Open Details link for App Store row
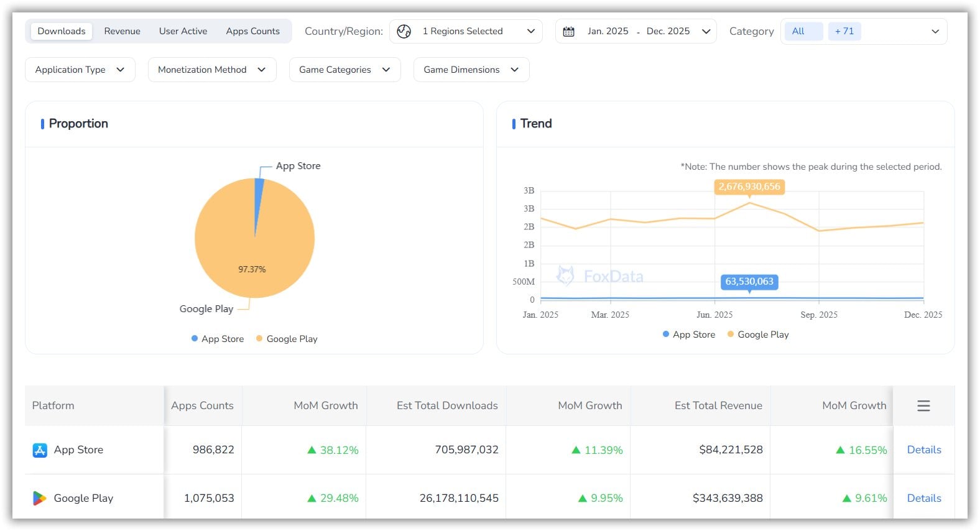980x531 pixels. coord(923,450)
